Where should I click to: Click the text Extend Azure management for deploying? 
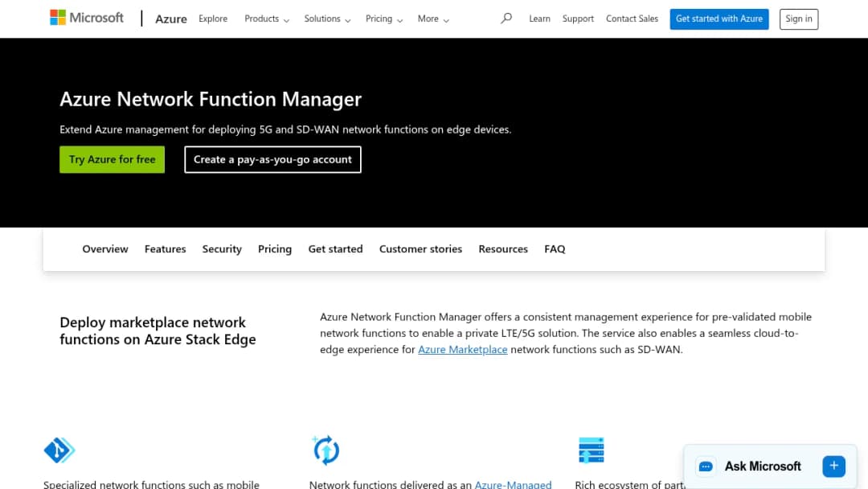click(x=285, y=129)
